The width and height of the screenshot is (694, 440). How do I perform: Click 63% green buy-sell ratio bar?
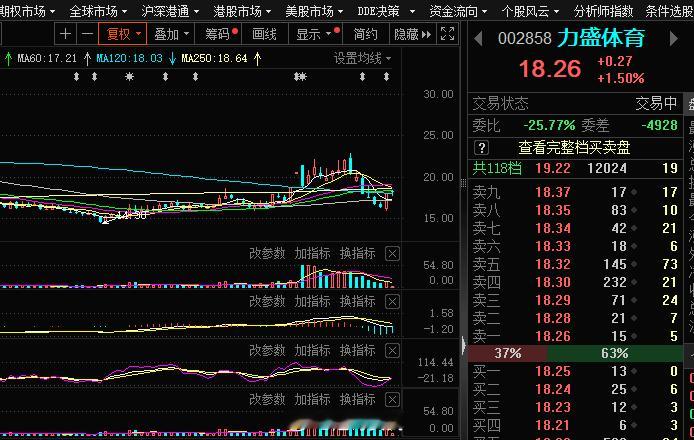coord(615,353)
